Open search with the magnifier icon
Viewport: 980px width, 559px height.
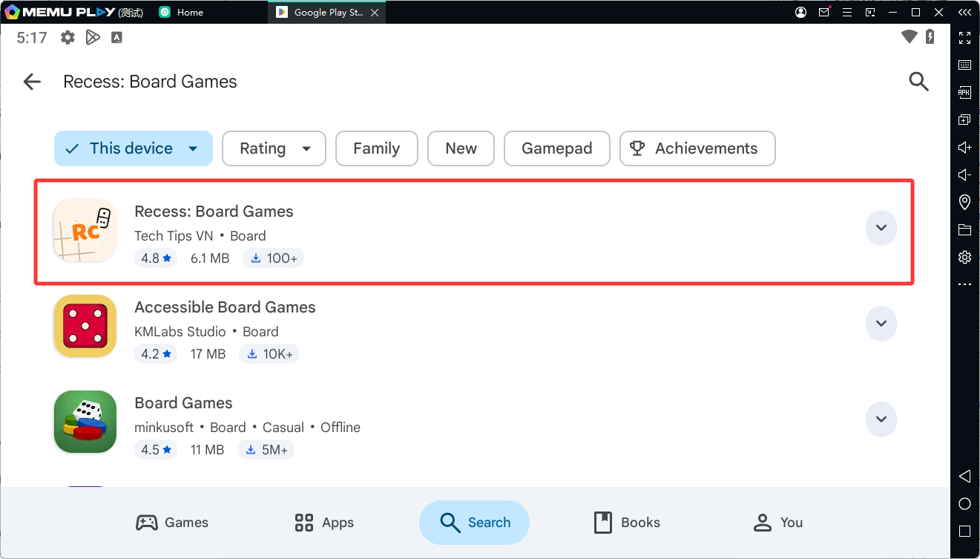pyautogui.click(x=918, y=82)
